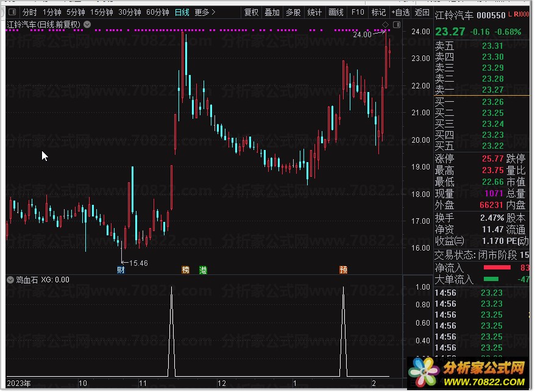The image size is (535, 392).
Task: Click the 财 financial marker icon
Action: (121, 270)
